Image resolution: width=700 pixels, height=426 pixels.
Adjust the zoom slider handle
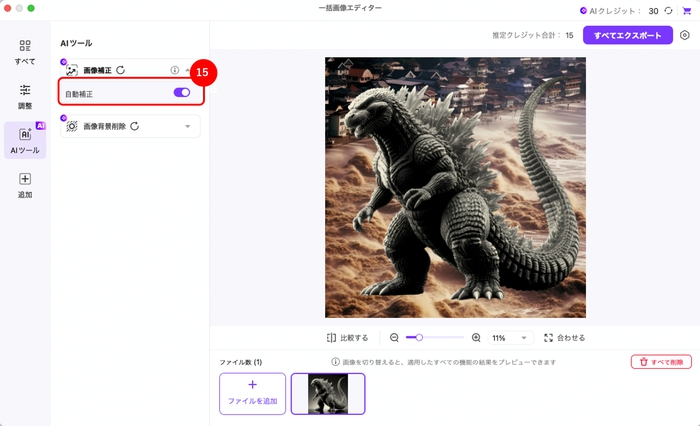(419, 338)
